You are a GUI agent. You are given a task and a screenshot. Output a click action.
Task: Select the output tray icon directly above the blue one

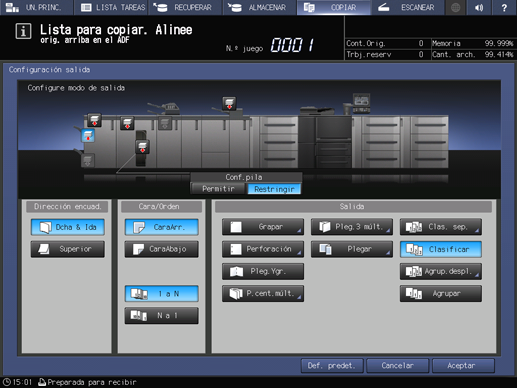click(x=95, y=120)
